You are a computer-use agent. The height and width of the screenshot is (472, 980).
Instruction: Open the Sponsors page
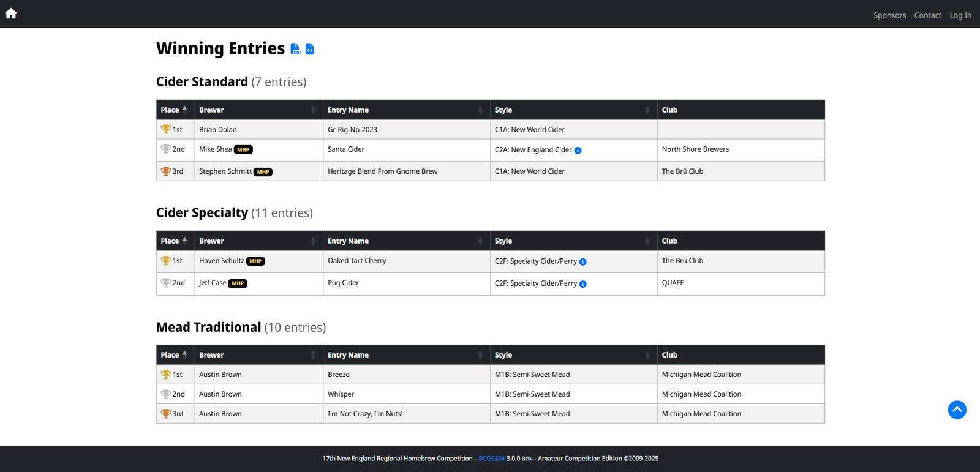889,15
